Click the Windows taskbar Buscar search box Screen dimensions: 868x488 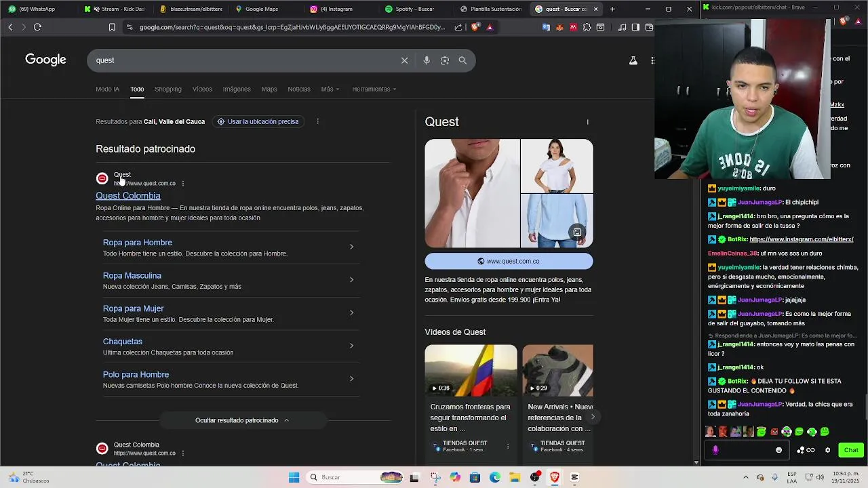pyautogui.click(x=355, y=477)
